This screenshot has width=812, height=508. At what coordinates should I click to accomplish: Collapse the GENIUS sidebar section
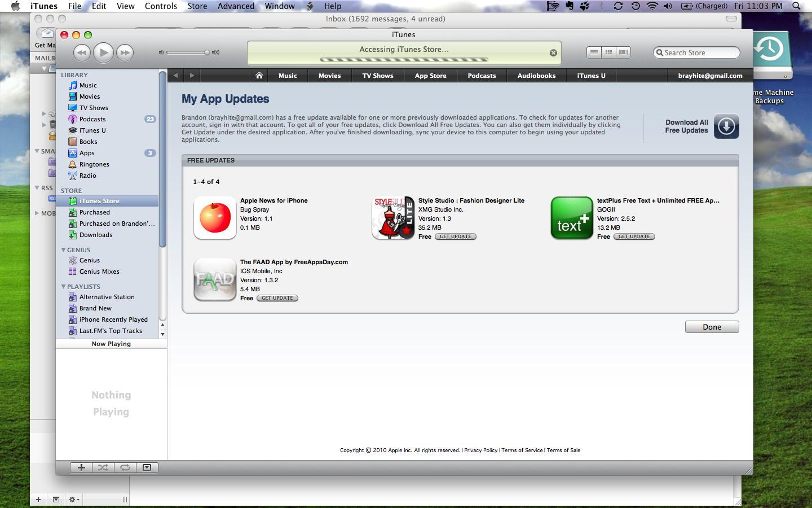click(x=63, y=249)
